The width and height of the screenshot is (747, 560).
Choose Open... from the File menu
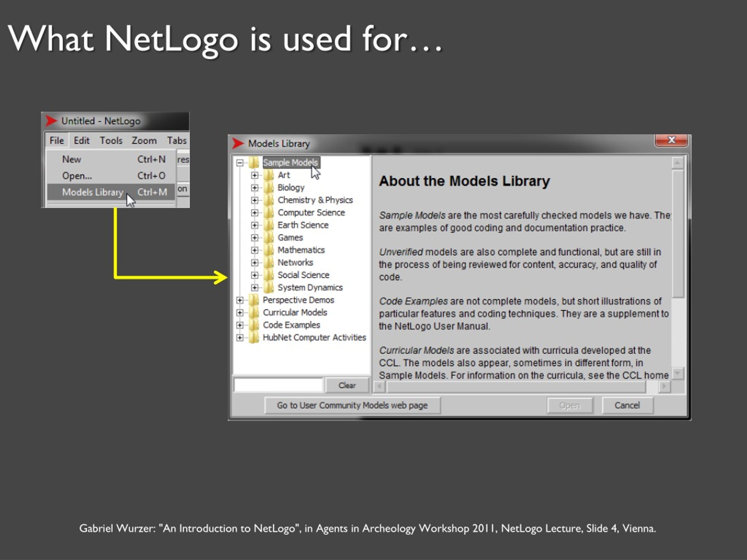111,176
